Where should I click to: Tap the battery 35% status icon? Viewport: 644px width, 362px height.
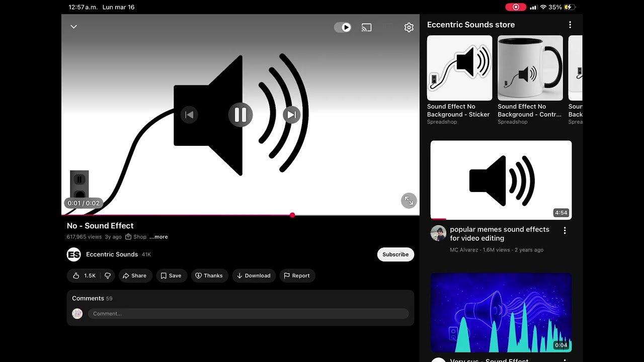click(562, 7)
